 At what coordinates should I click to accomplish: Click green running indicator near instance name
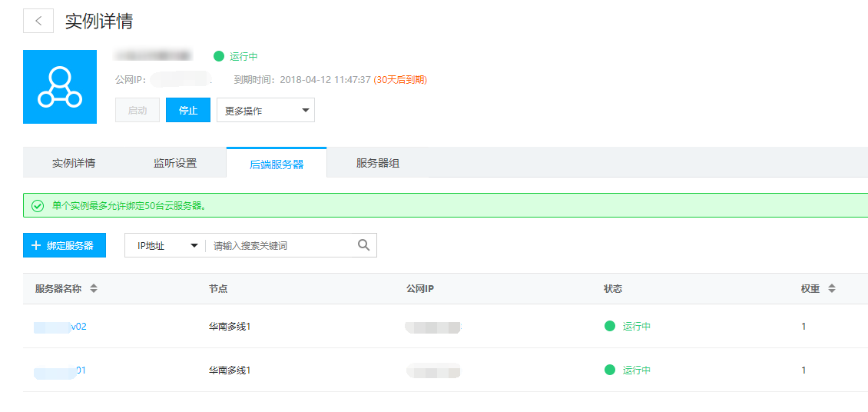pyautogui.click(x=219, y=56)
